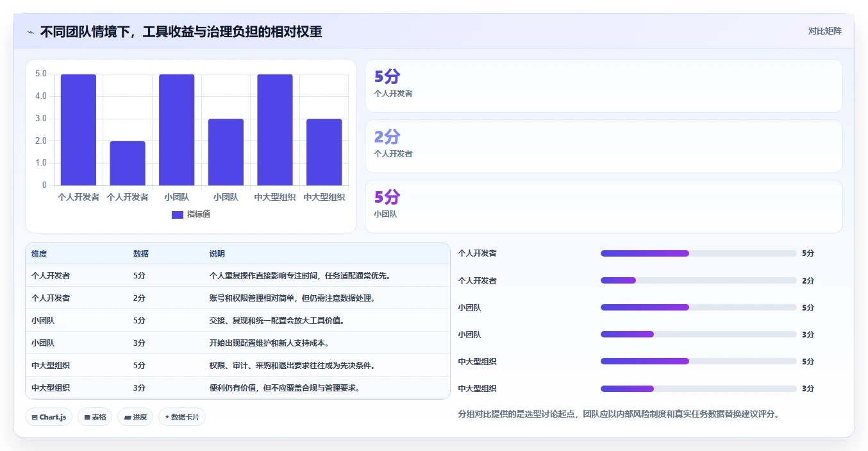The width and height of the screenshot is (868, 451).
Task: Click the 中大型组织 chart bar at value 3
Action: point(324,153)
